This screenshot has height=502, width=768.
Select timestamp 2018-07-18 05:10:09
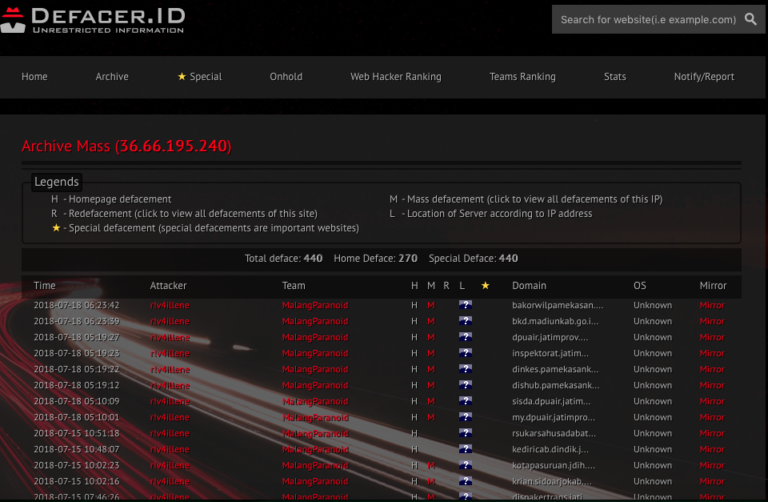76,401
